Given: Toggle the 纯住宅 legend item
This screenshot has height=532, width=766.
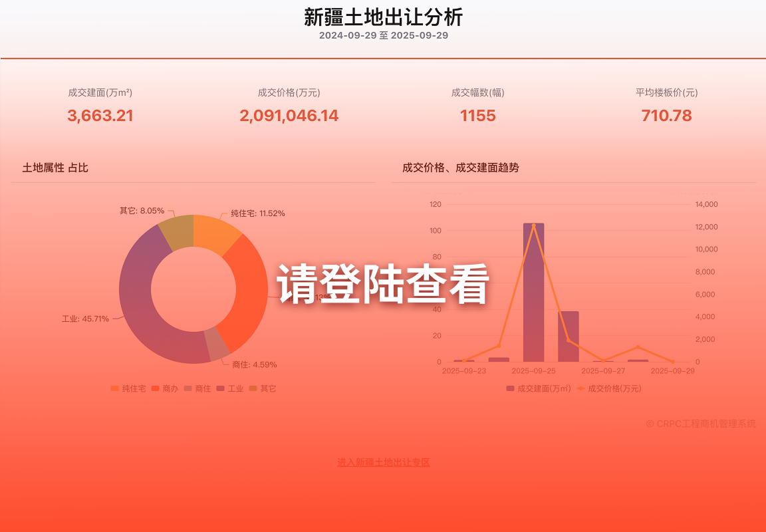Looking at the screenshot, I should click(128, 388).
